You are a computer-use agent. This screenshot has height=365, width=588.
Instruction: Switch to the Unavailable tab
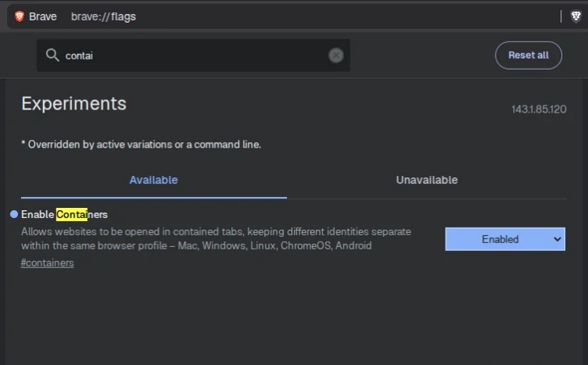(426, 180)
